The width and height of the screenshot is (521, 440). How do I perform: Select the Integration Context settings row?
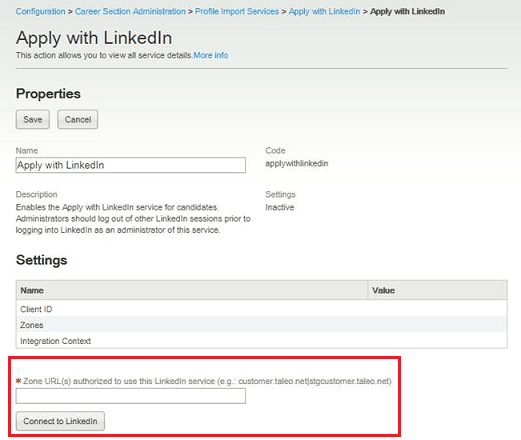[x=262, y=341]
